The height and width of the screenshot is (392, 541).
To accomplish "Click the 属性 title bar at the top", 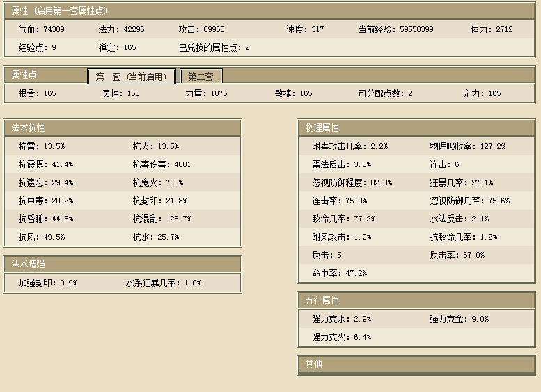I will tap(270, 10).
